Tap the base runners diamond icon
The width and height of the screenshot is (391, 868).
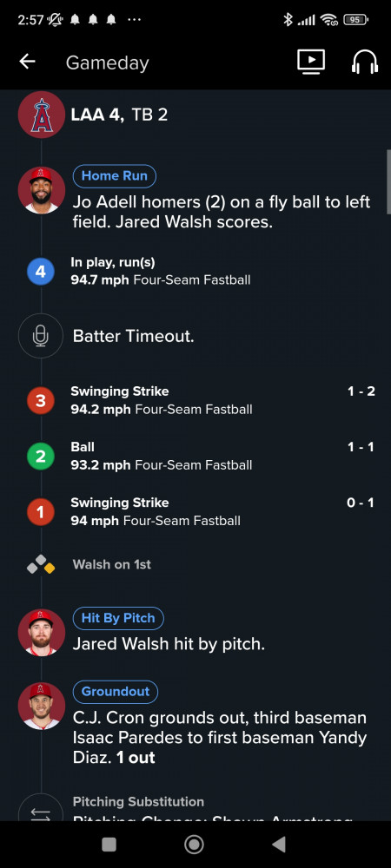coord(41,565)
